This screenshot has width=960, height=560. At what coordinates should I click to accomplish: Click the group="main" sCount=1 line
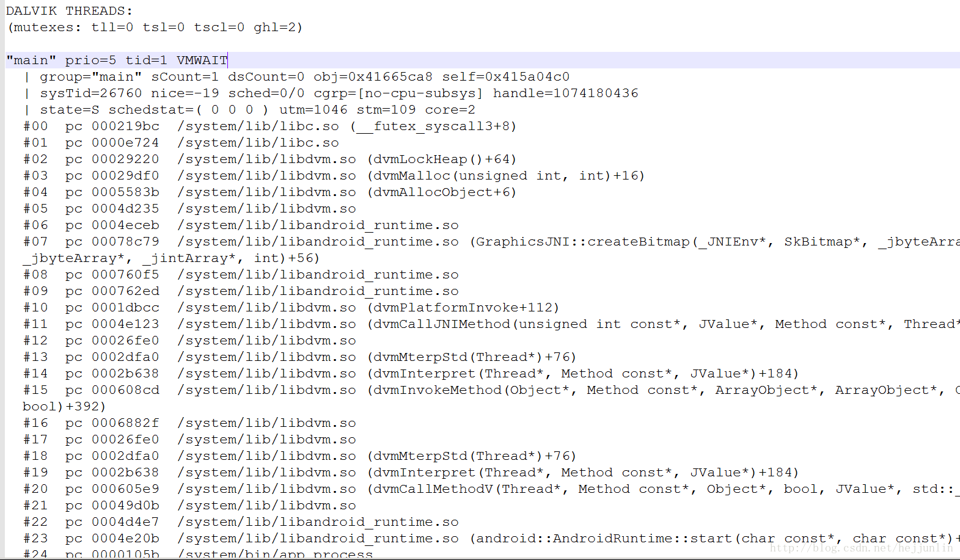click(296, 77)
